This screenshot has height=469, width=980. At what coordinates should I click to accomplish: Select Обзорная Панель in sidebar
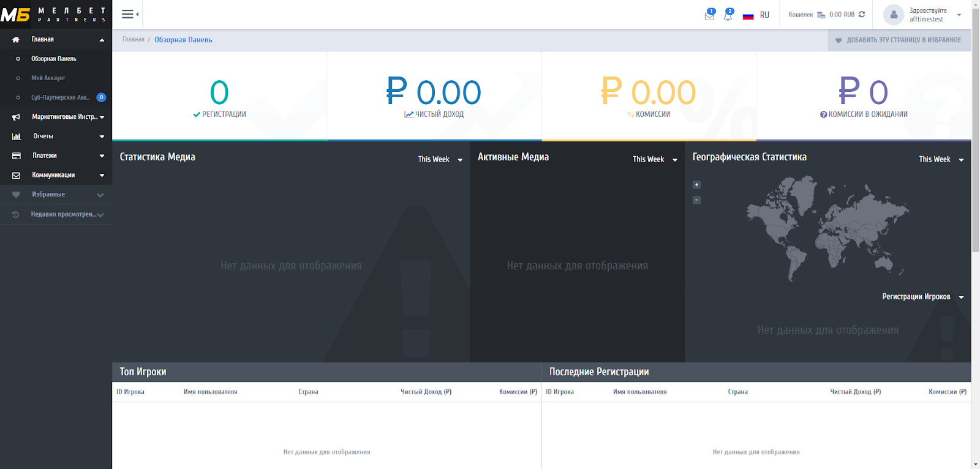click(54, 59)
